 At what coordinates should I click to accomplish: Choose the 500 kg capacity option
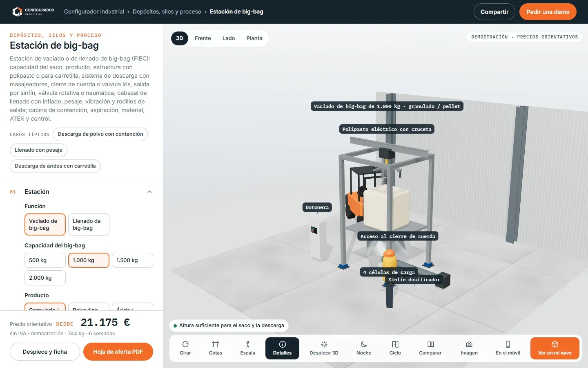(45, 260)
